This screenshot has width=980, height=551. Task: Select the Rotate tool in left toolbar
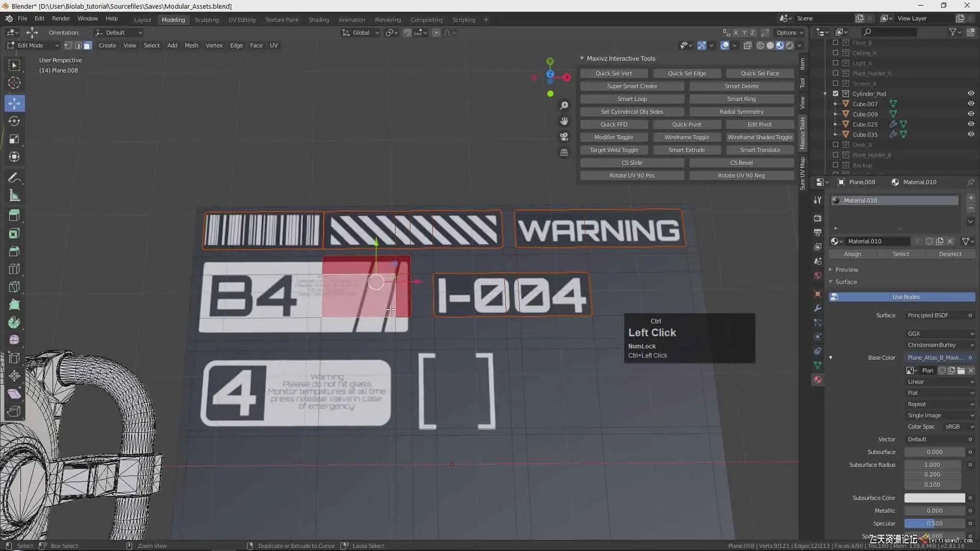[x=14, y=121]
